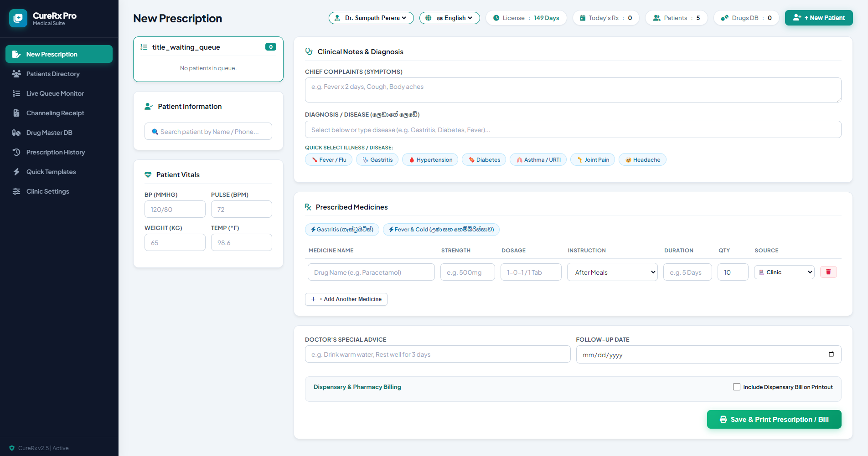Select the Gastritis quick illness chip
868x456 pixels.
[x=377, y=159]
